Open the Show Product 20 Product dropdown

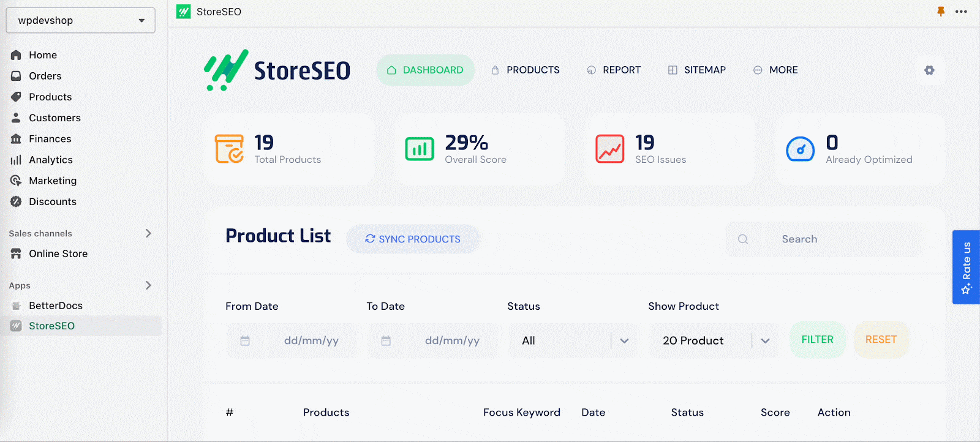pyautogui.click(x=714, y=341)
